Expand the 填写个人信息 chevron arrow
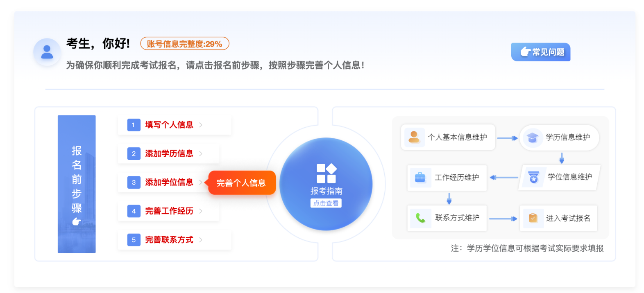Viewport: 644px width, 293px height. click(201, 125)
